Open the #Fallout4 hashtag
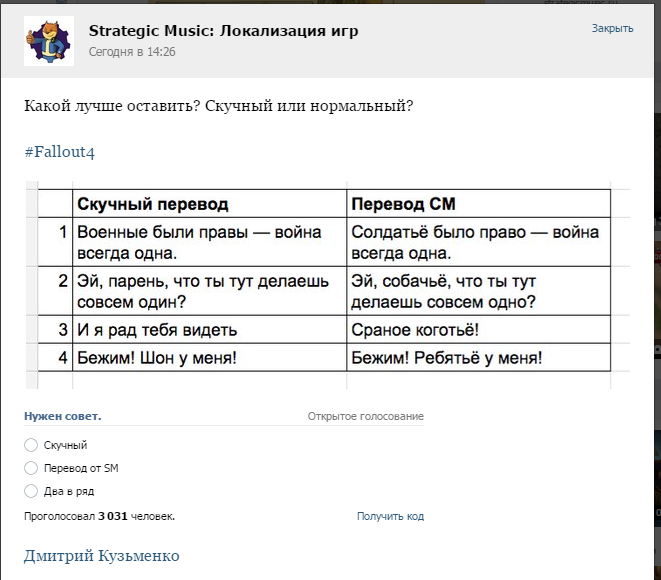The image size is (661, 580). [59, 152]
